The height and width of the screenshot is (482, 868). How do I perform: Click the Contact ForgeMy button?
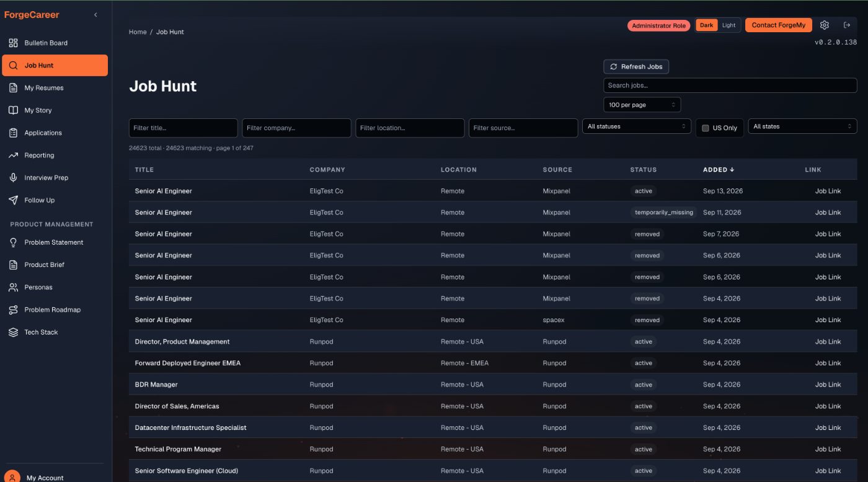779,25
